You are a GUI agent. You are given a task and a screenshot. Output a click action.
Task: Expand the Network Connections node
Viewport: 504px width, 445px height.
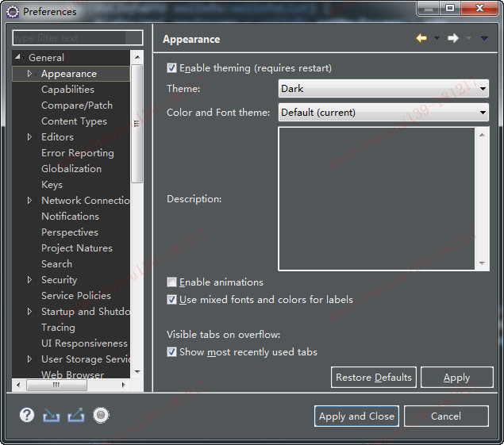[x=29, y=200]
